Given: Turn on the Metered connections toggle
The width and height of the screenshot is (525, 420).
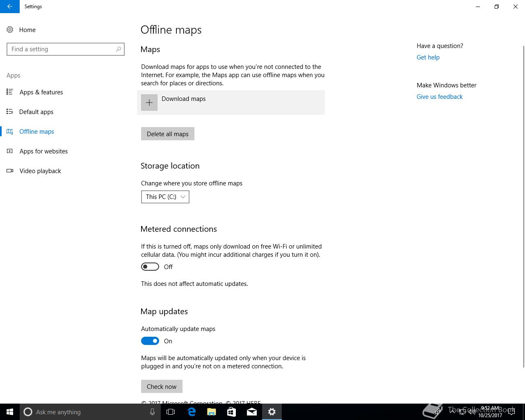Looking at the screenshot, I should click(150, 267).
